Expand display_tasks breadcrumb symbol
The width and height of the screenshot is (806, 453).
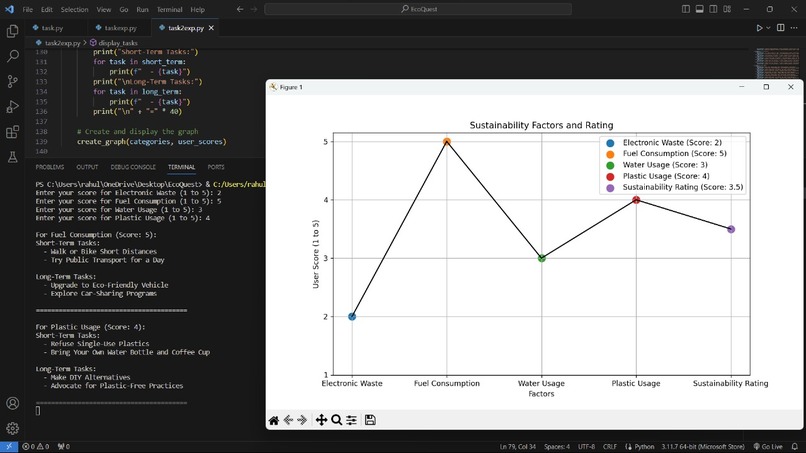click(114, 43)
